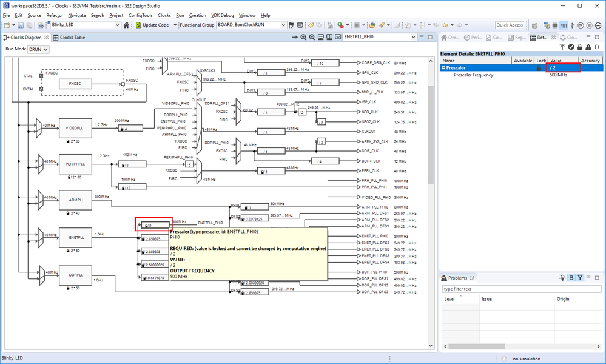Select the PERIPHPLL block in diagram
This screenshot has height=364, width=606.
click(75, 164)
